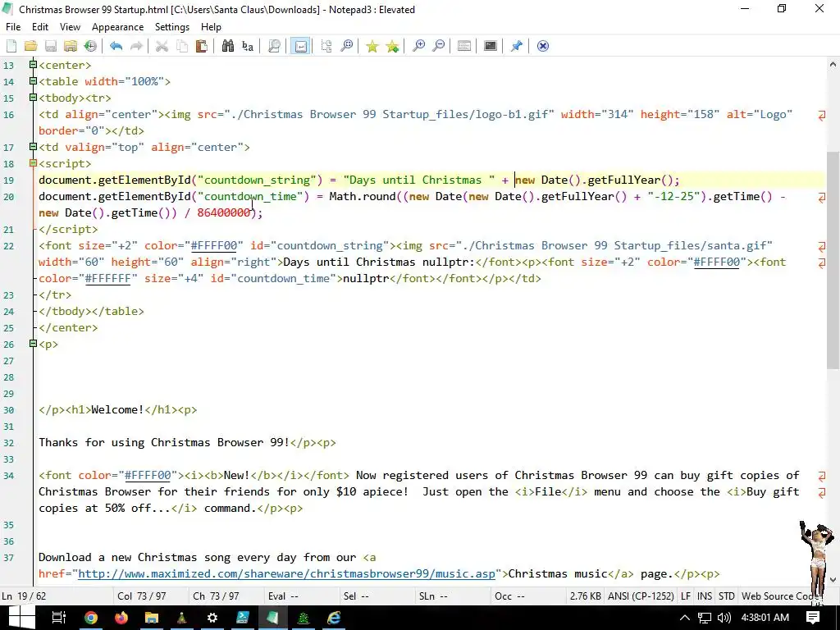Open the Replace text icon
Screen dimensions: 840x630
(248, 46)
